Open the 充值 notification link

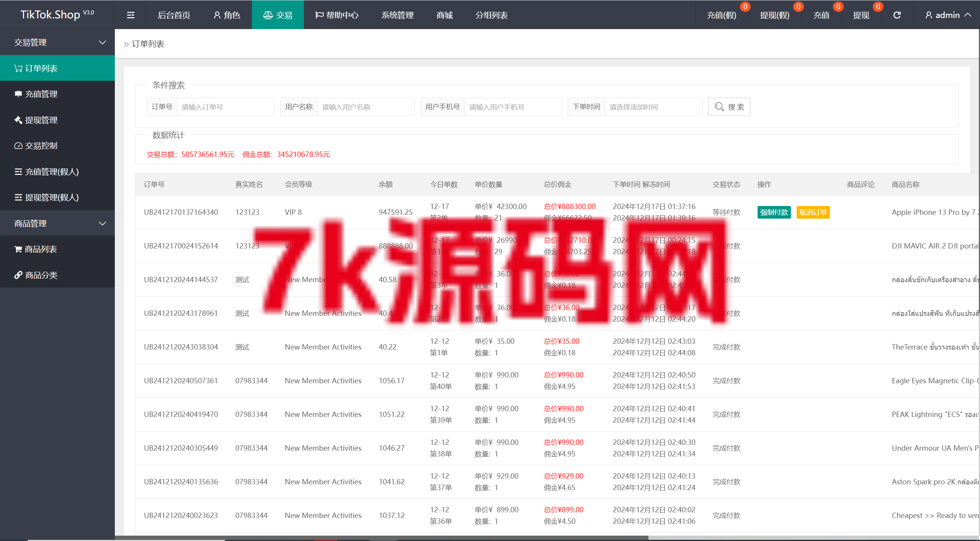[822, 15]
